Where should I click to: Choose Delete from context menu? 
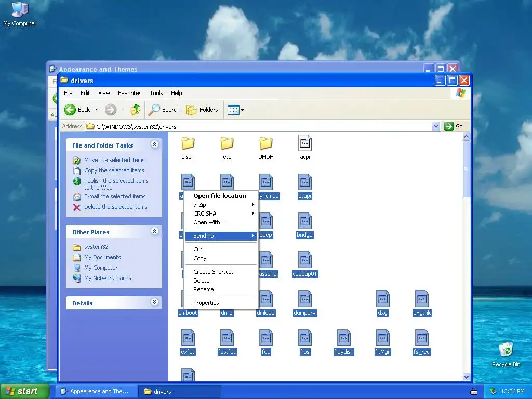tap(221, 281)
